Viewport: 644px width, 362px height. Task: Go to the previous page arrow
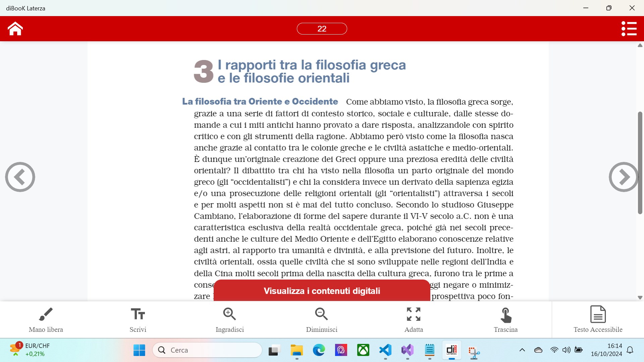(20, 177)
